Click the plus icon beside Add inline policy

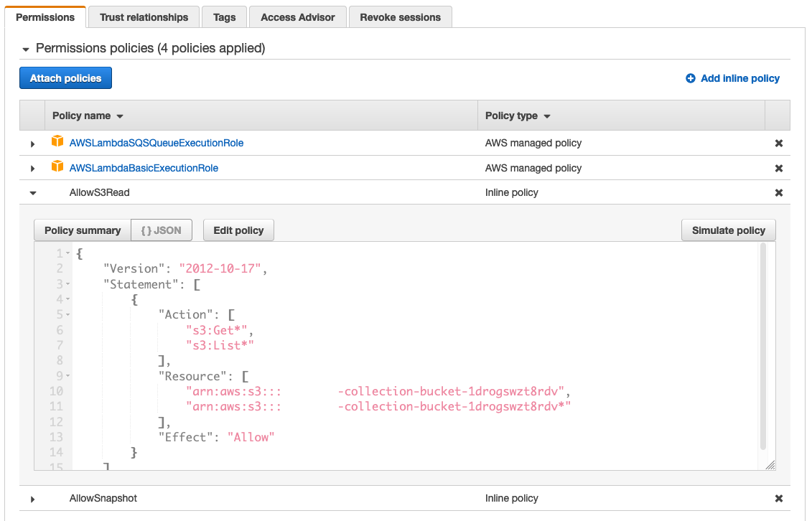[x=690, y=78]
